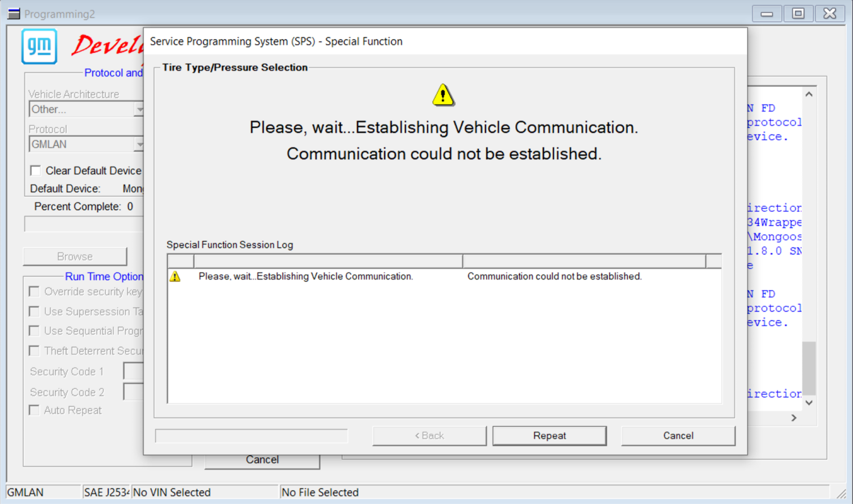Click the Security Code 1 input field
This screenshot has height=504, width=853.
pos(134,372)
